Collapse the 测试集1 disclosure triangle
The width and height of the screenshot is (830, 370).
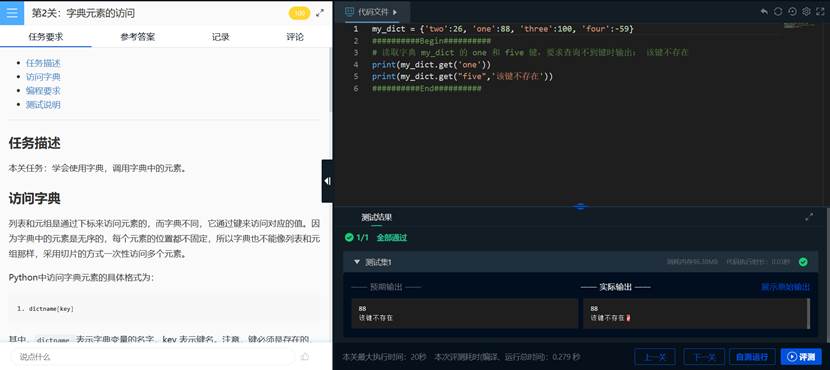(357, 261)
